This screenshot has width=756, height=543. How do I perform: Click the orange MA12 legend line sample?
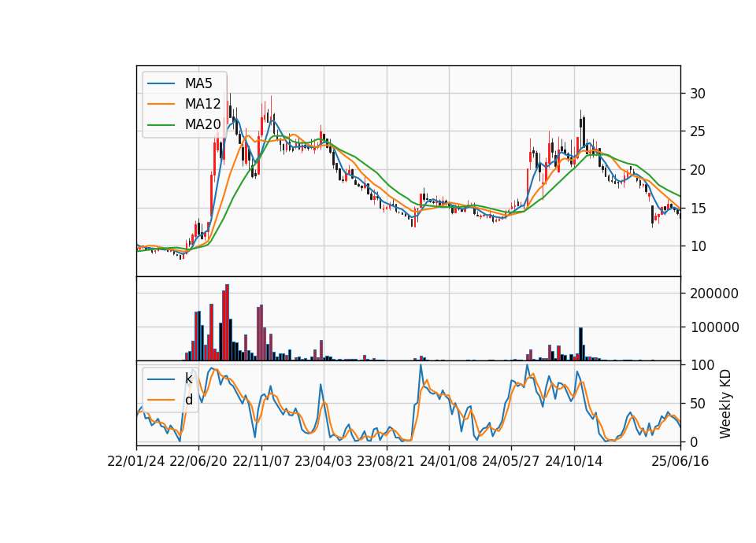161,104
